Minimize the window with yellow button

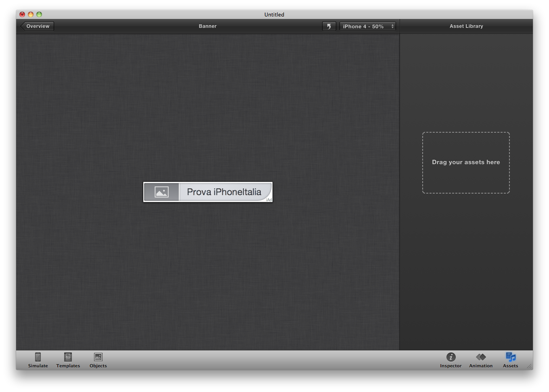pos(31,15)
